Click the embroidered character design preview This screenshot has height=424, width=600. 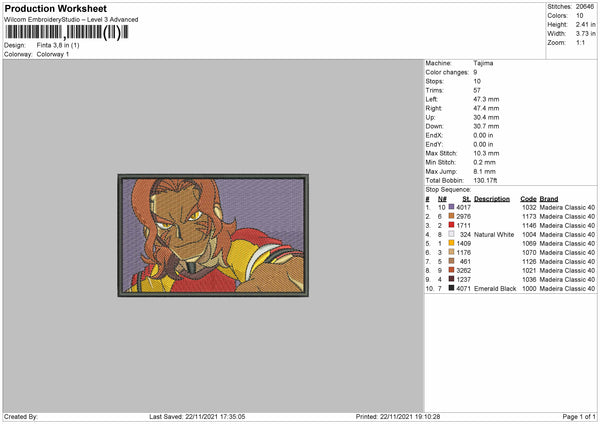pos(213,235)
